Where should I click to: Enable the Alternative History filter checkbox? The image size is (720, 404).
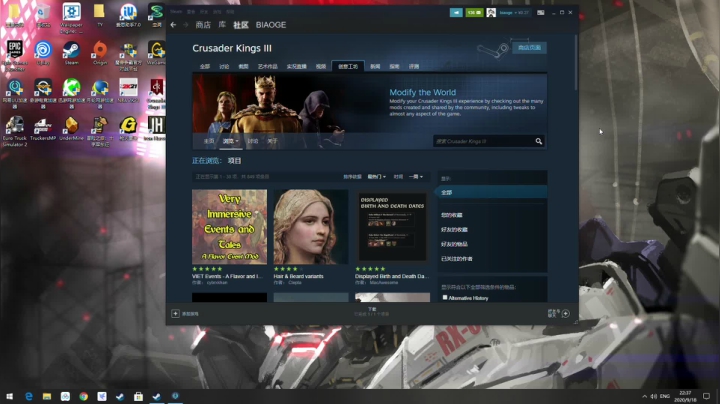[x=444, y=297]
